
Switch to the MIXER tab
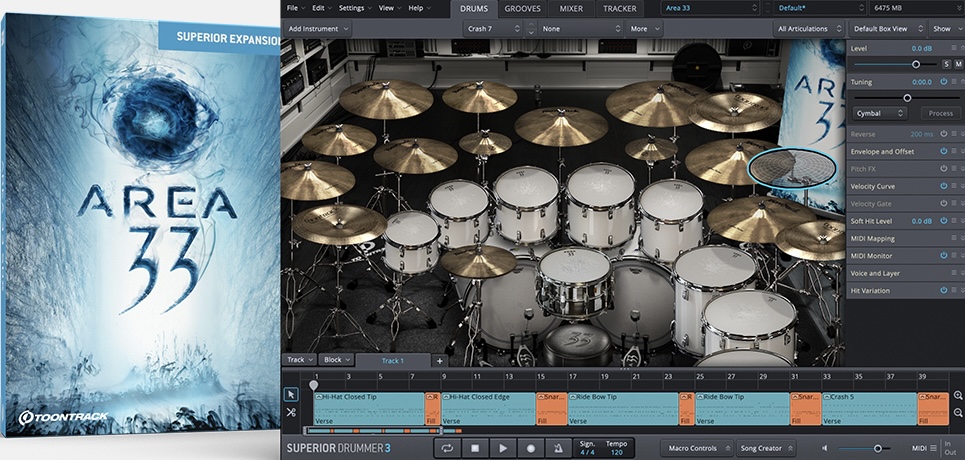(571, 9)
